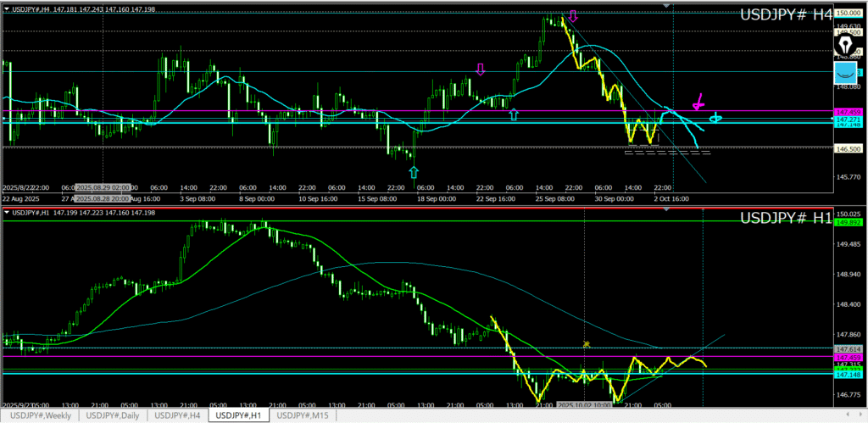Select the magenta down arrow at H4 peak
Viewport: 868px width, 423px height.
[574, 16]
